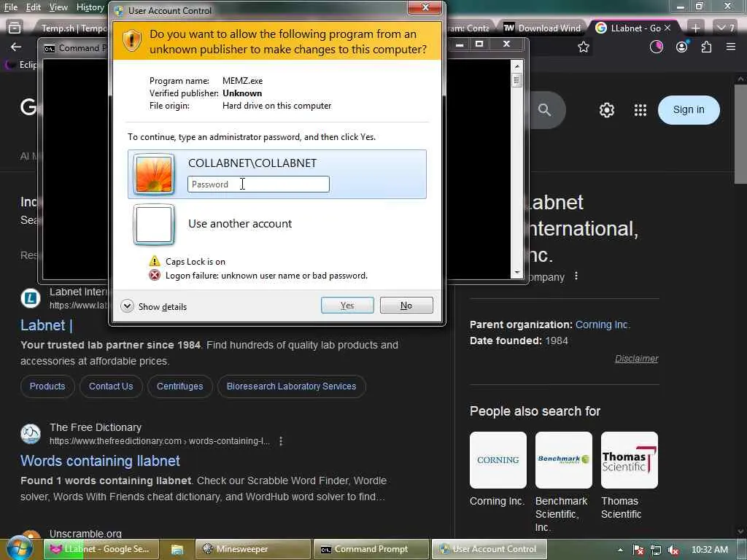Click the Products sitelink chip
Image resolution: width=747 pixels, height=560 pixels.
pyautogui.click(x=47, y=386)
